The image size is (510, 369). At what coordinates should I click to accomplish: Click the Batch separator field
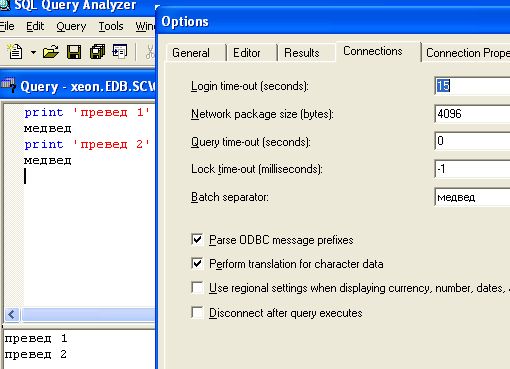pos(473,197)
